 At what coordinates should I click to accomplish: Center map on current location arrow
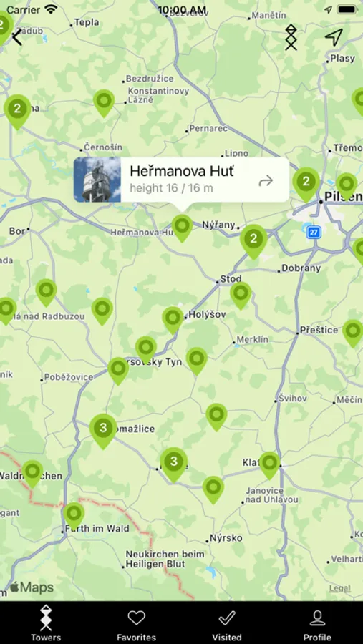tap(334, 37)
